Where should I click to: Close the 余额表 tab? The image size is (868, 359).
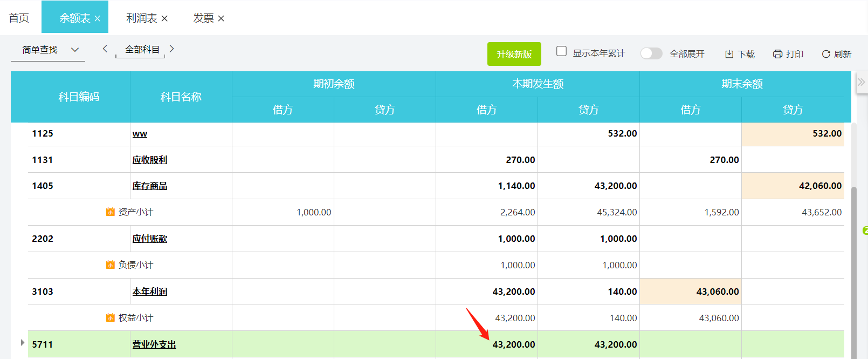[98, 18]
